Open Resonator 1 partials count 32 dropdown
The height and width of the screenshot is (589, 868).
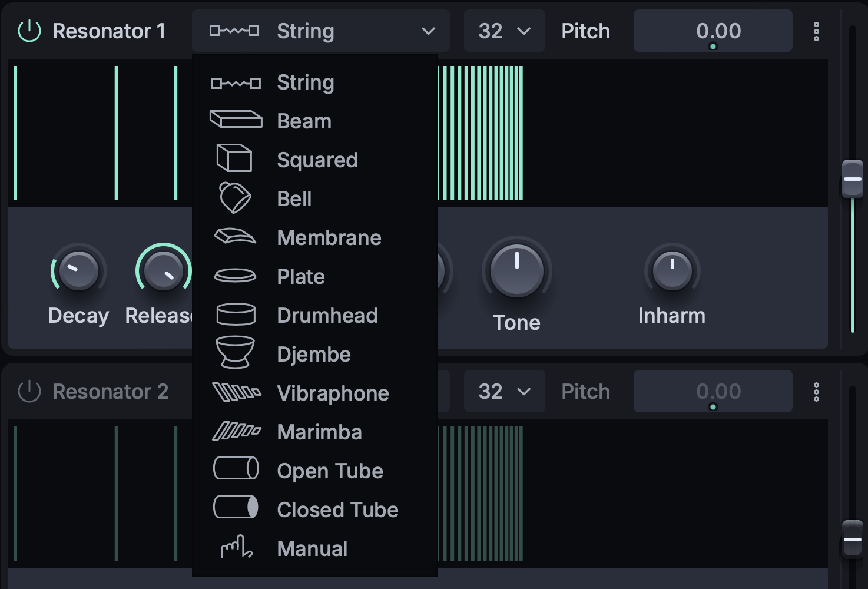tap(504, 31)
